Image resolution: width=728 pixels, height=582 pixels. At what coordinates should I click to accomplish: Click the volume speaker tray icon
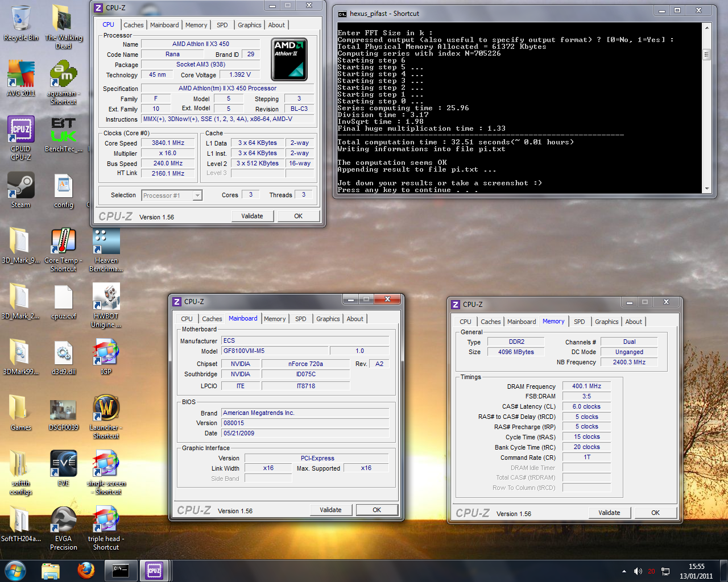[638, 571]
